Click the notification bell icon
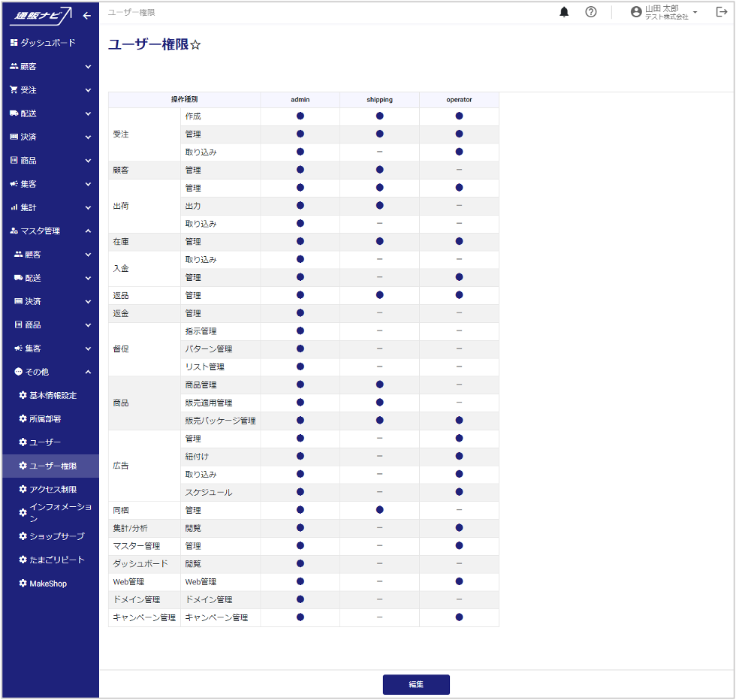736x700 pixels. [564, 12]
